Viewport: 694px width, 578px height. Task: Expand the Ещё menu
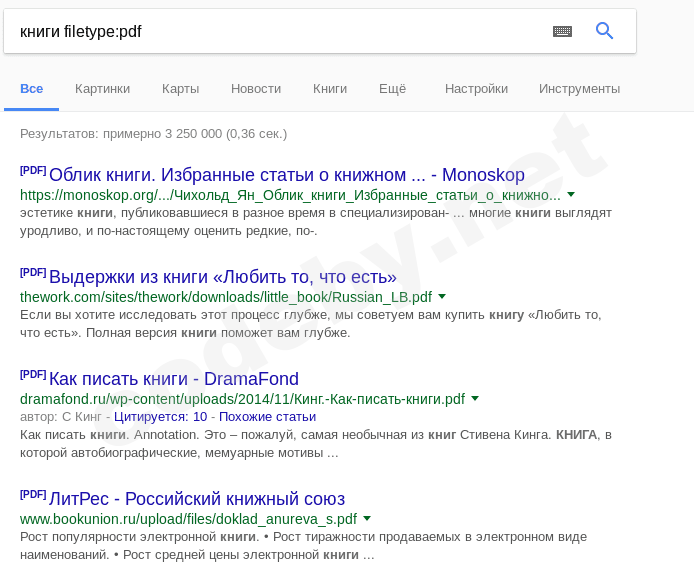point(392,88)
